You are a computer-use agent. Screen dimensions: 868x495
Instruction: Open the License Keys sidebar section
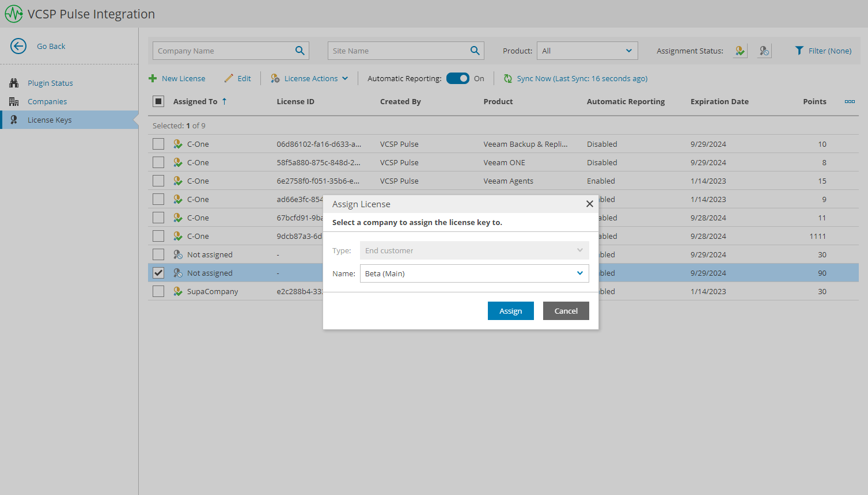tap(48, 120)
